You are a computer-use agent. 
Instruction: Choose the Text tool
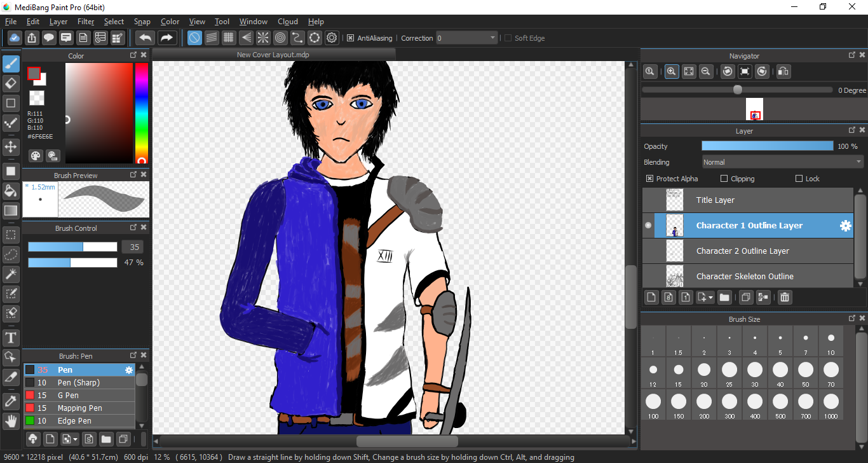click(x=11, y=337)
